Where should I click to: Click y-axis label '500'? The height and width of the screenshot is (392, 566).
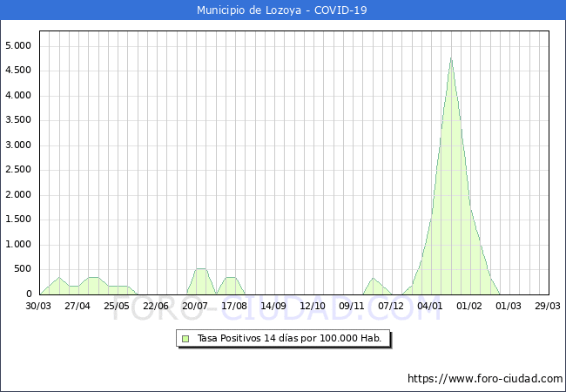[23, 269]
